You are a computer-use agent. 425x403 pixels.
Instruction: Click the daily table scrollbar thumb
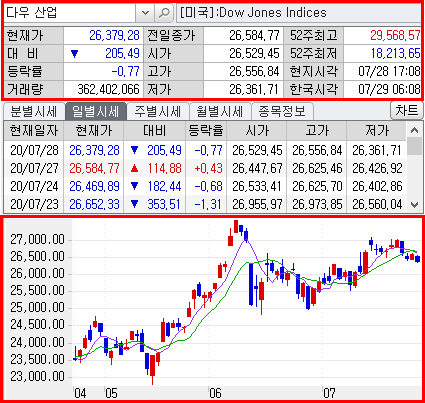414,147
